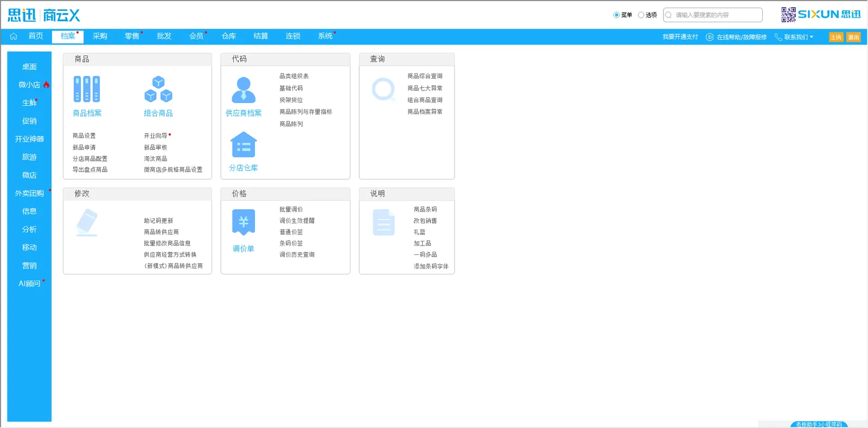Screen dimensions: 868x428
Task: Switch to the 零售 menu tab
Action: tap(132, 36)
